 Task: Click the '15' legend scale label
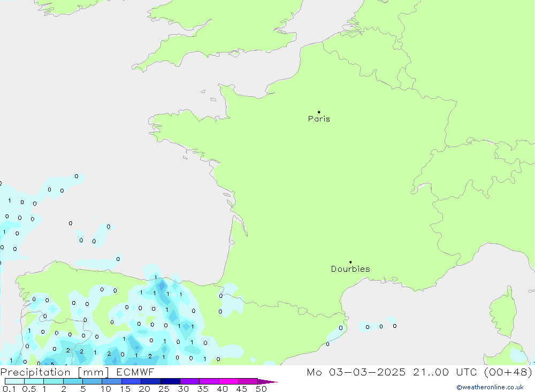coord(125,389)
